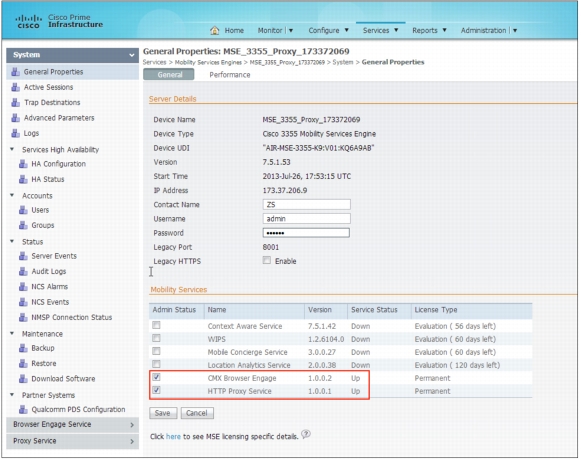Open the Configure menu dropdown arrow
The image size is (581, 461).
coord(346,30)
